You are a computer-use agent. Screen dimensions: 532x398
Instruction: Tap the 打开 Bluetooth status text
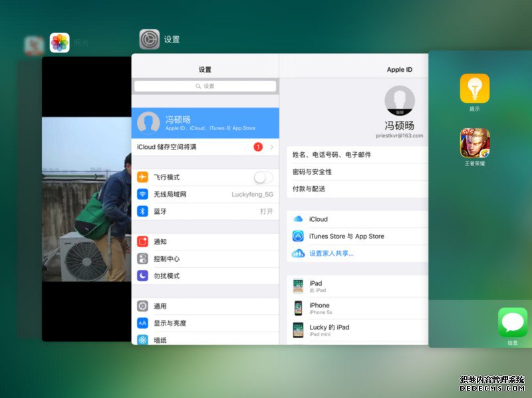click(x=267, y=211)
